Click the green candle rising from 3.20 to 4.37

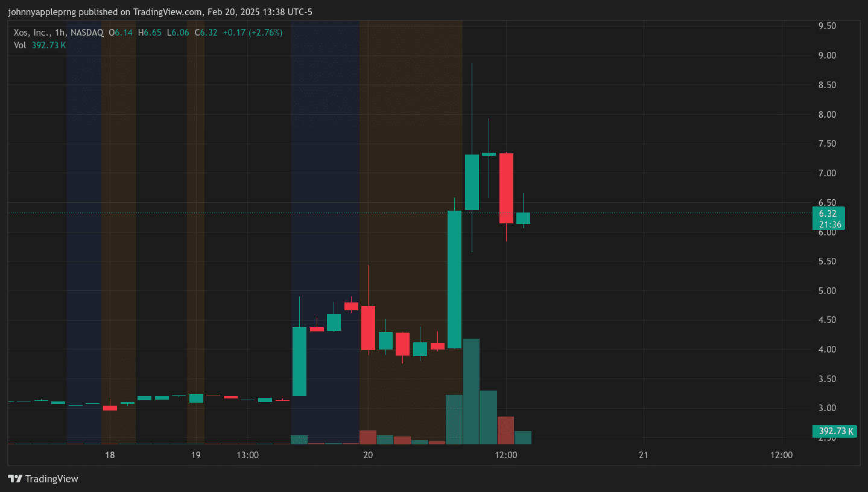(300, 362)
